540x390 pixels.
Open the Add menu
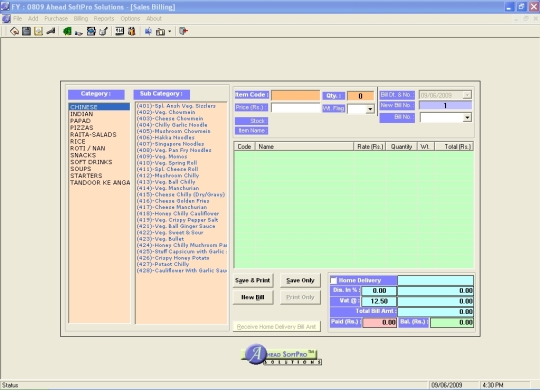[33, 19]
